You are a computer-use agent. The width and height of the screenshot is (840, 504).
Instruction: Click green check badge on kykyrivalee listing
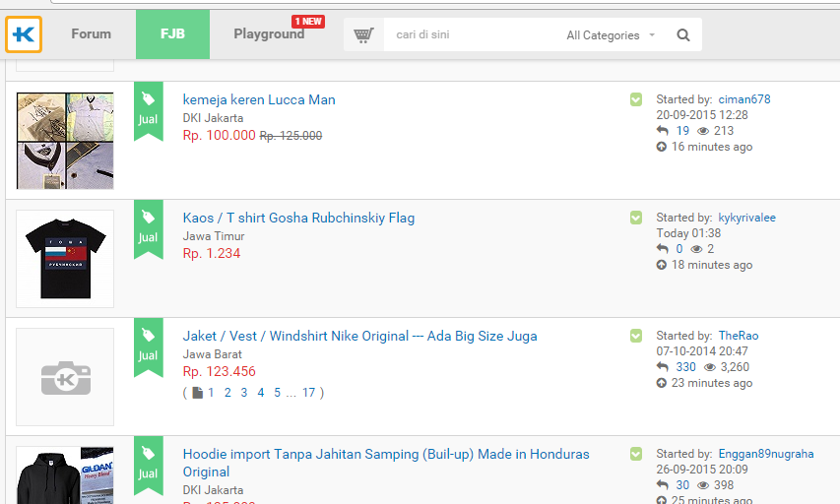click(636, 218)
